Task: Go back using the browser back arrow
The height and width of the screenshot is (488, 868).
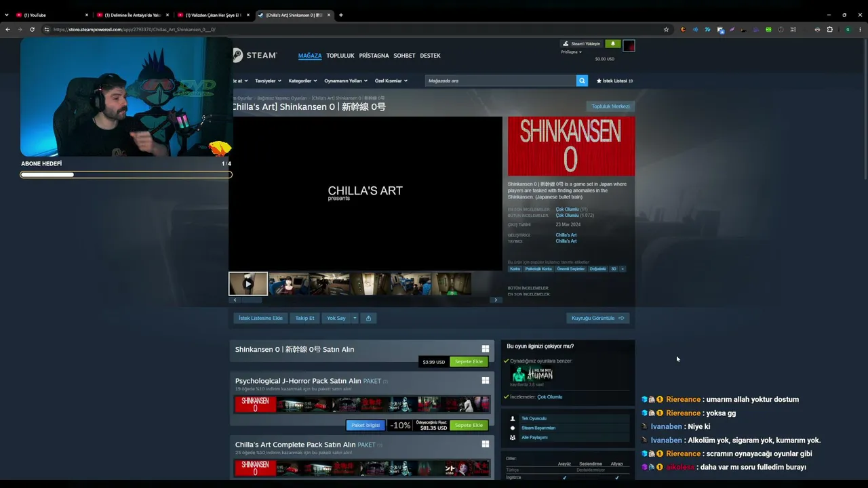Action: [7, 29]
